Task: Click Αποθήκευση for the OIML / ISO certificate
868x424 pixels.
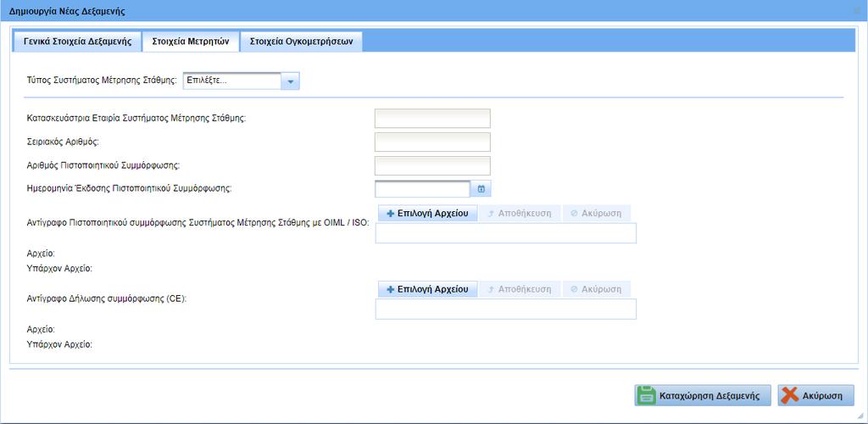Action: coord(520,213)
